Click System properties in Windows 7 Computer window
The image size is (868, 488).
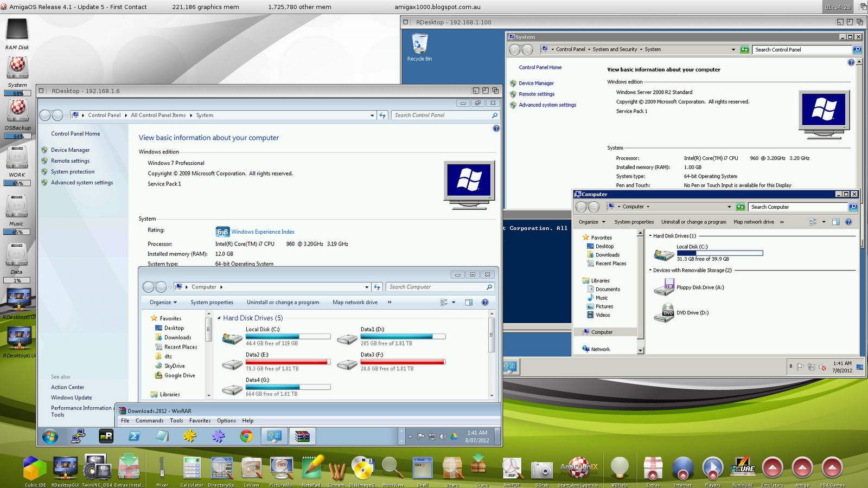coord(212,303)
